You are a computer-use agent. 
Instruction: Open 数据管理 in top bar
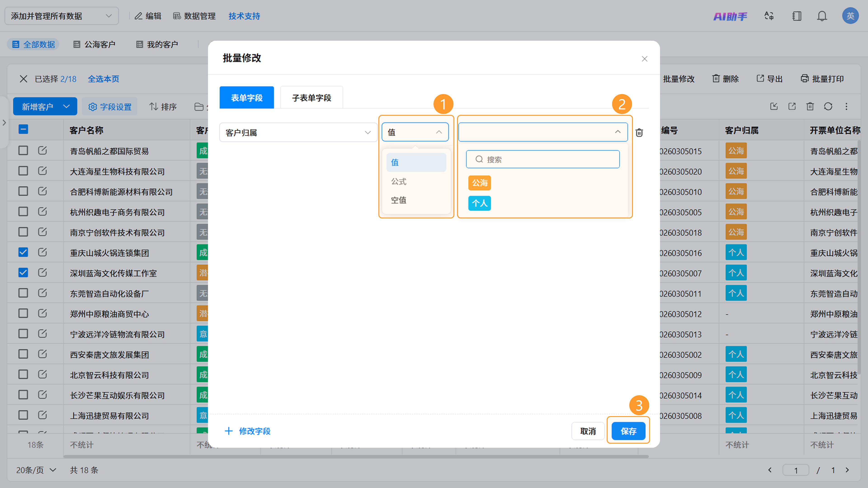tap(194, 16)
